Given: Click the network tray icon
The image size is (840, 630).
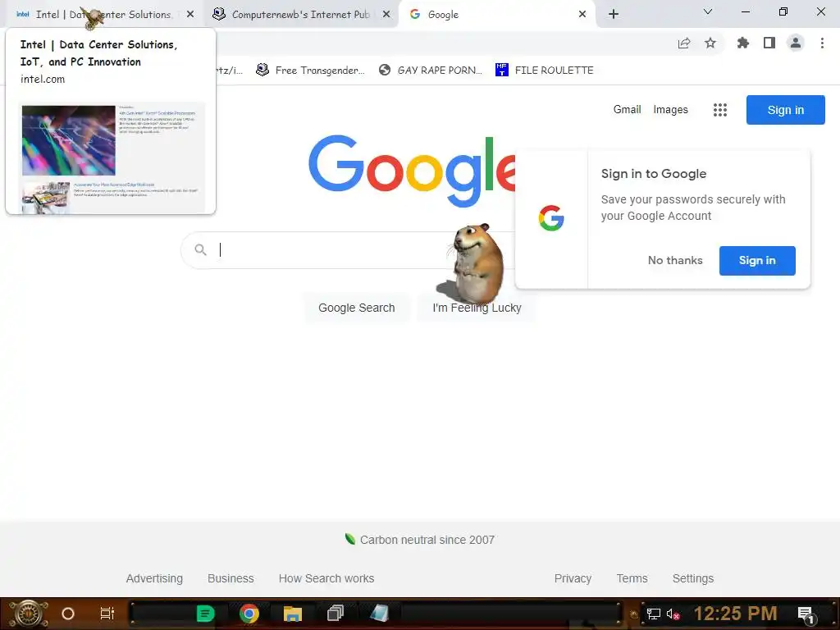Looking at the screenshot, I should point(654,614).
